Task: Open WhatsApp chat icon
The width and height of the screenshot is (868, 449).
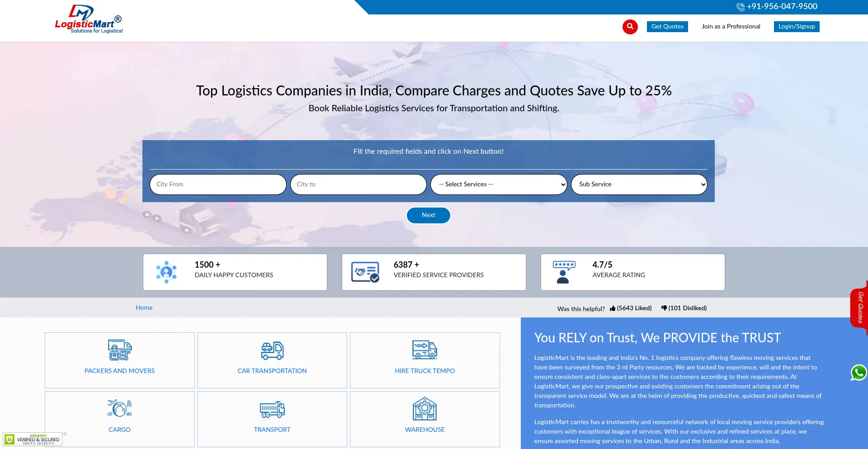Action: [x=859, y=373]
